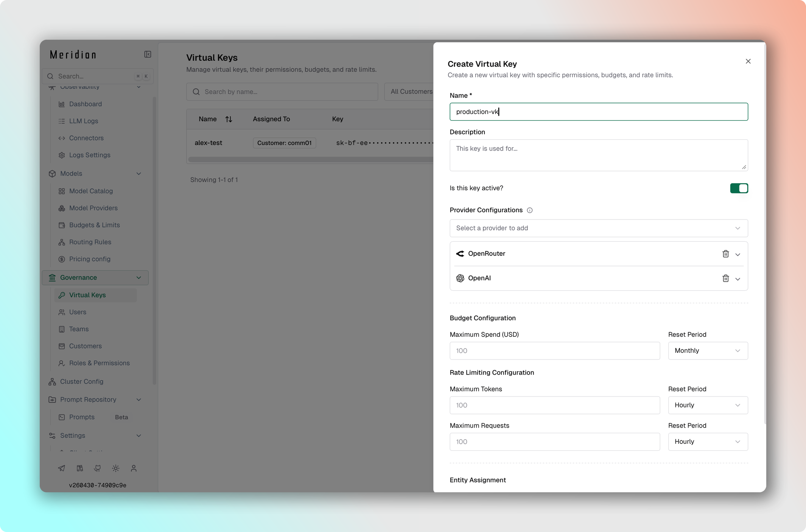
Task: Open Users under Governance
Action: pyautogui.click(x=78, y=312)
